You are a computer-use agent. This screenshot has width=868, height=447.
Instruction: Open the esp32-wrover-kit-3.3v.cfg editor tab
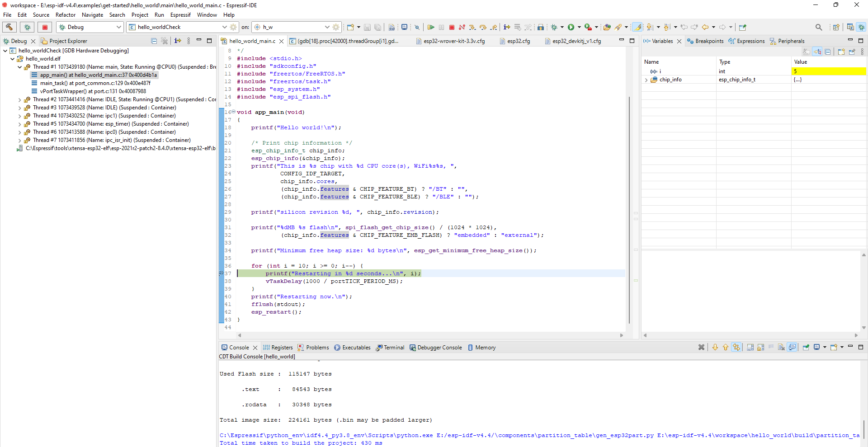[x=450, y=41]
